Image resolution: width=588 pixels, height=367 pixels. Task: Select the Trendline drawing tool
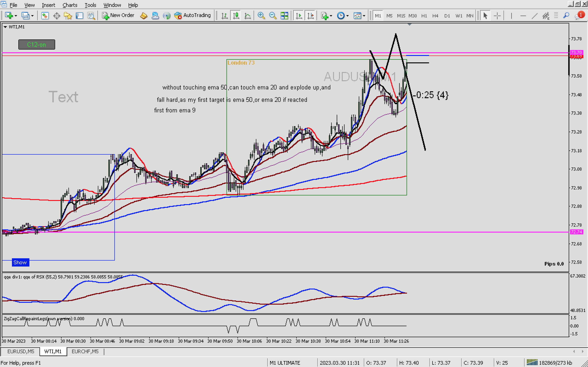point(534,16)
